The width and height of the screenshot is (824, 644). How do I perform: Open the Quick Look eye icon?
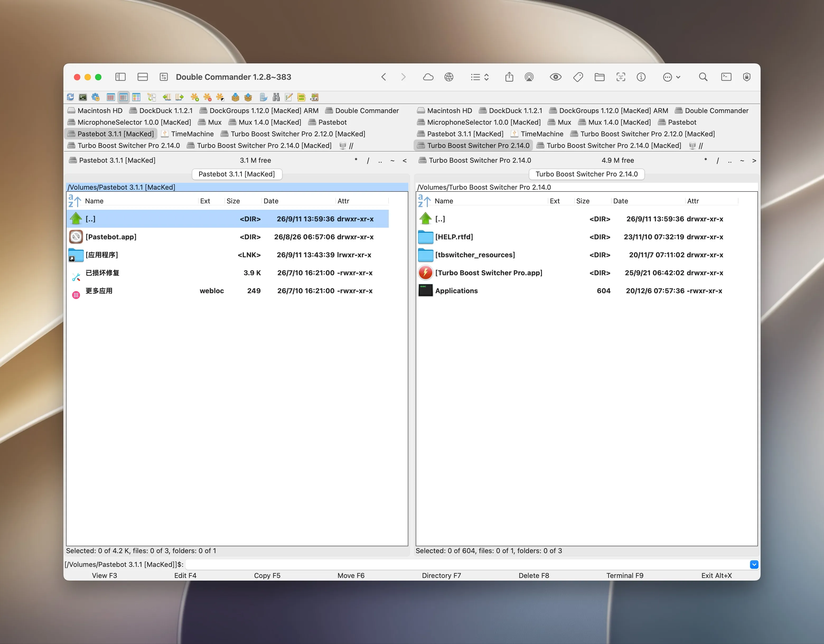point(555,77)
